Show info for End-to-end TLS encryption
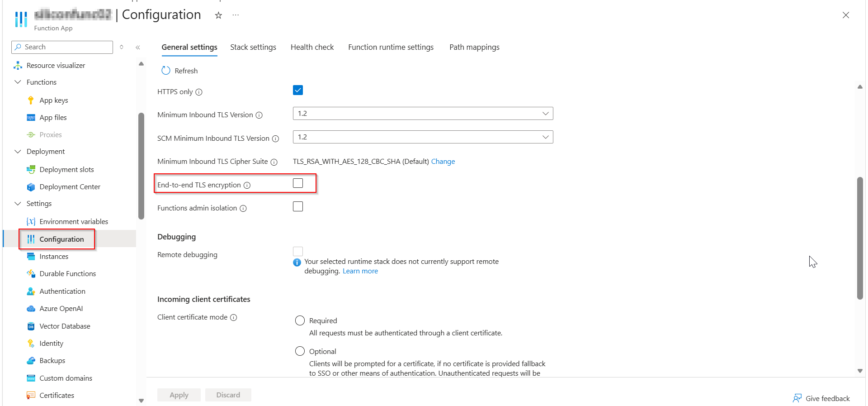868x406 pixels. click(x=247, y=185)
